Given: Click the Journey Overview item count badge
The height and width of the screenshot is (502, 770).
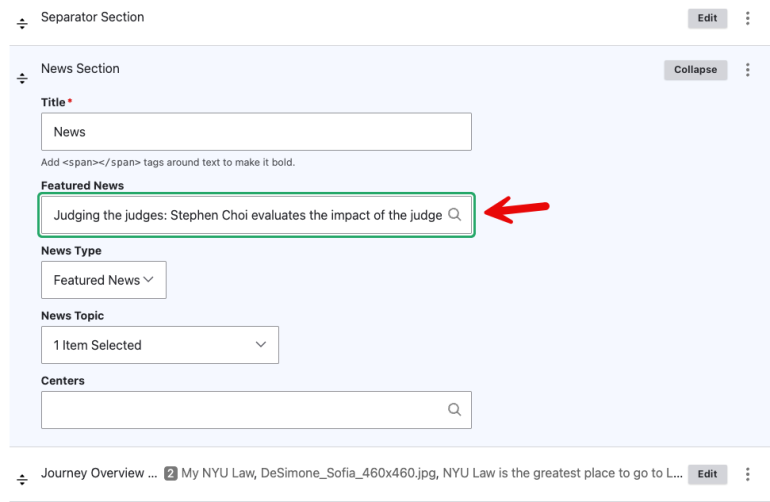Looking at the screenshot, I should (x=171, y=473).
